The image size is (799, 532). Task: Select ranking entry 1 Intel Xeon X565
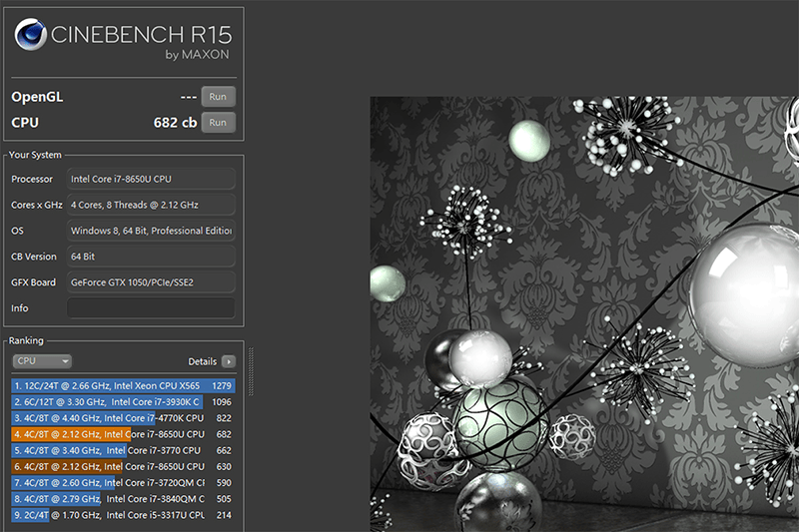[123, 386]
